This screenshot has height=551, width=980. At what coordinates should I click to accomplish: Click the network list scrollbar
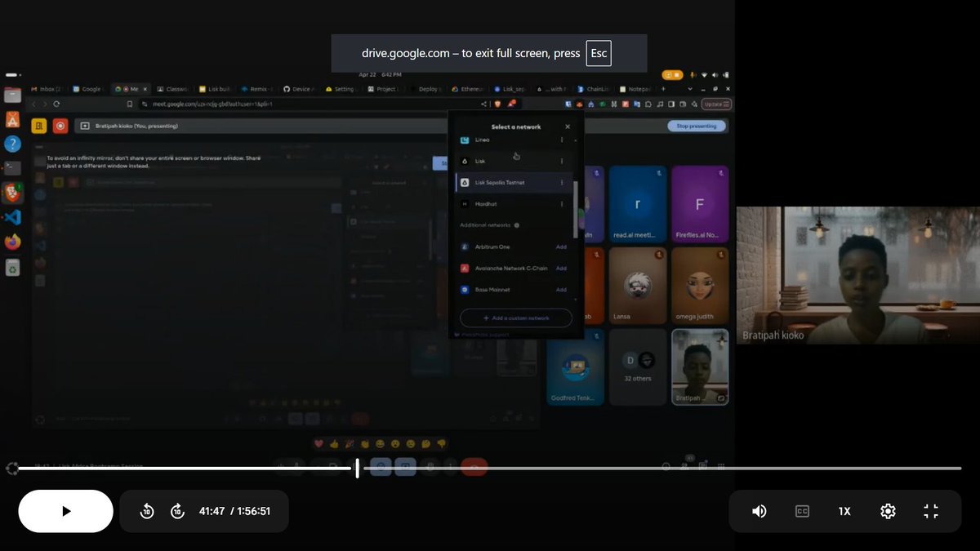tap(576, 209)
